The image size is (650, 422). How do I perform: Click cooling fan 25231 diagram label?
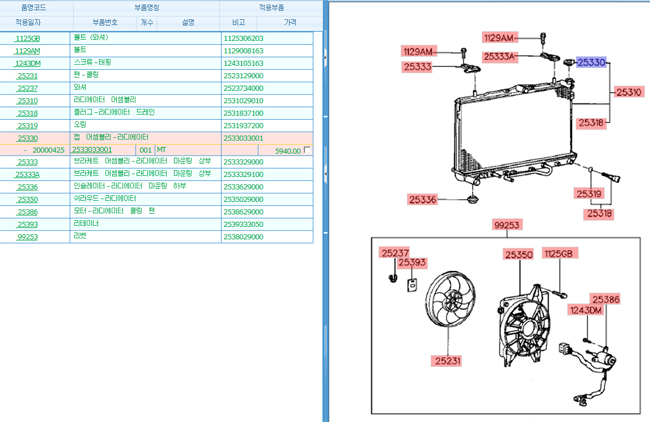click(448, 361)
